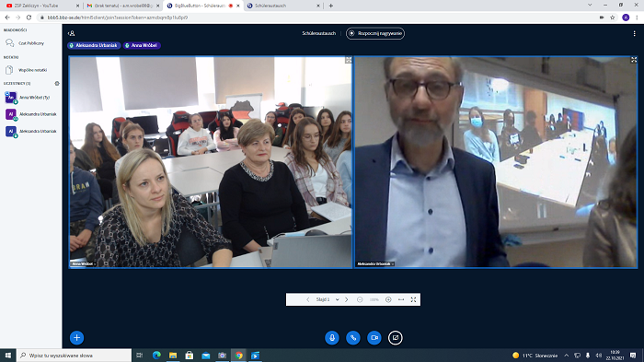Reload the page

pyautogui.click(x=29, y=18)
